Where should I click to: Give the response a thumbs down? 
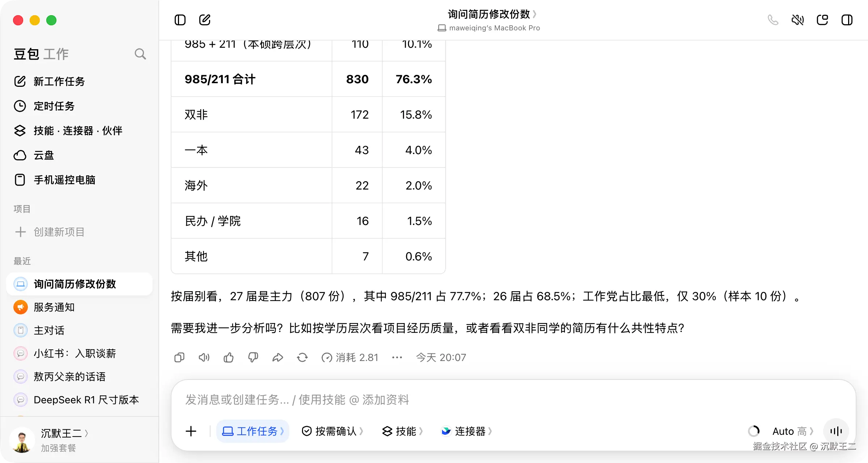pyautogui.click(x=253, y=357)
